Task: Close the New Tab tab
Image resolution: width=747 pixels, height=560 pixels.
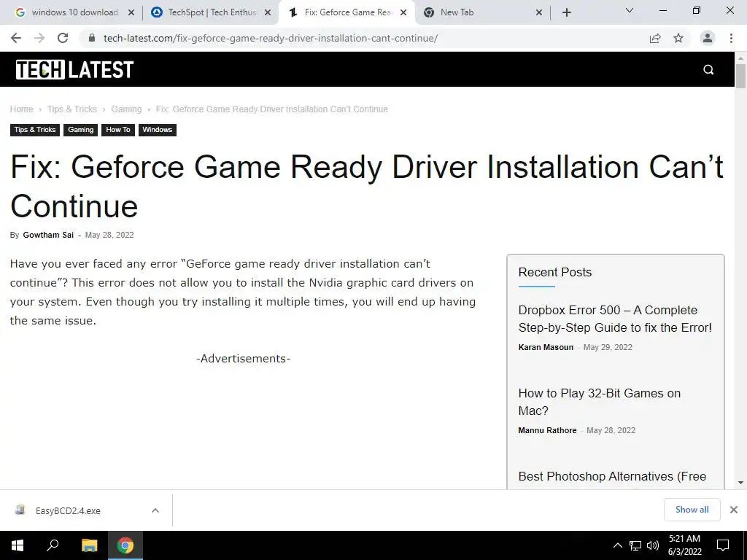Action: click(x=539, y=13)
